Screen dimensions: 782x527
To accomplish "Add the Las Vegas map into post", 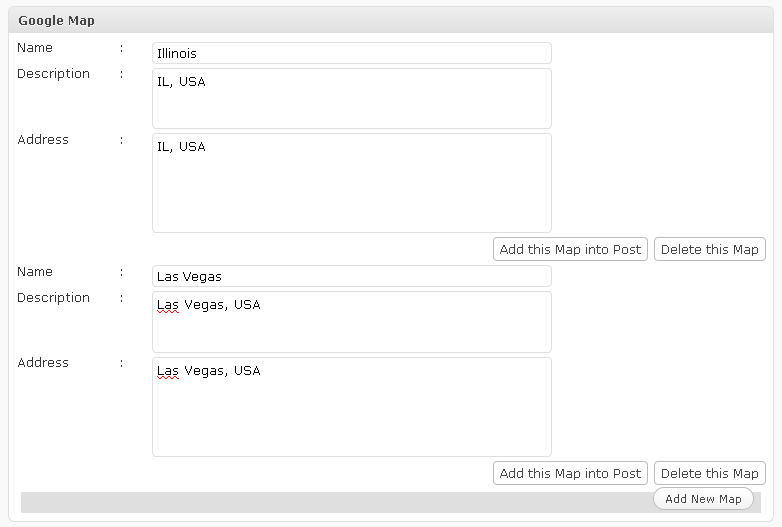I will [570, 473].
